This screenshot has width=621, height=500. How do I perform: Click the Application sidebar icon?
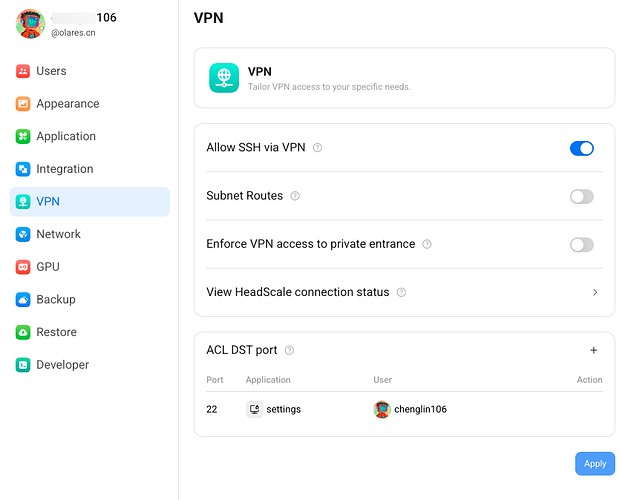click(23, 136)
